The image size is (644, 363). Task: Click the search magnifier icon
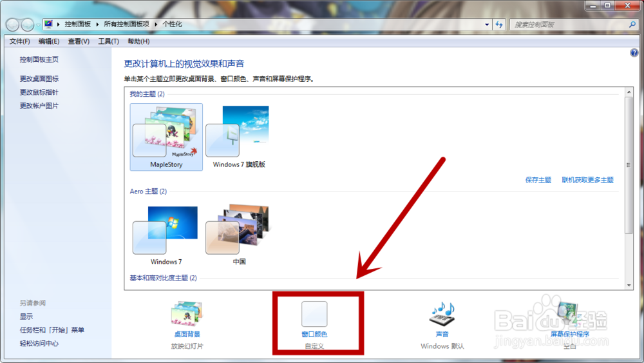tap(632, 25)
